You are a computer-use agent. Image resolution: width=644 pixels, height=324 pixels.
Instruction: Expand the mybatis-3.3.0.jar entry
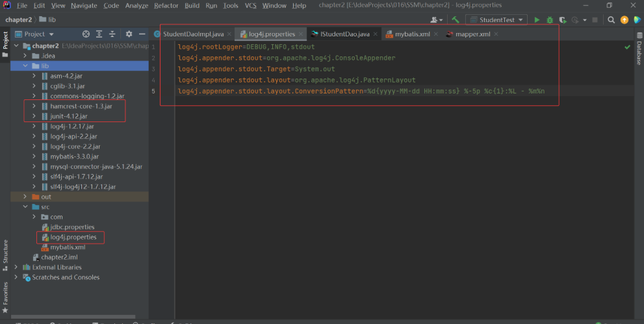point(34,156)
